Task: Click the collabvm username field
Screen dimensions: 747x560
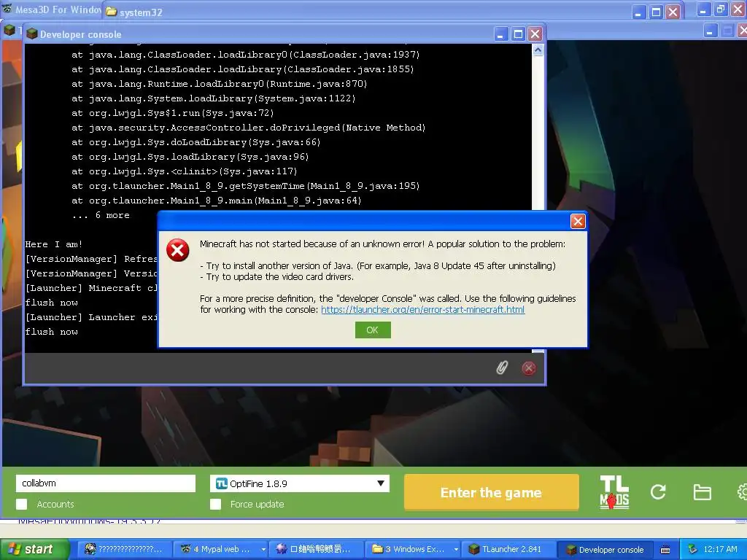Action: point(106,483)
